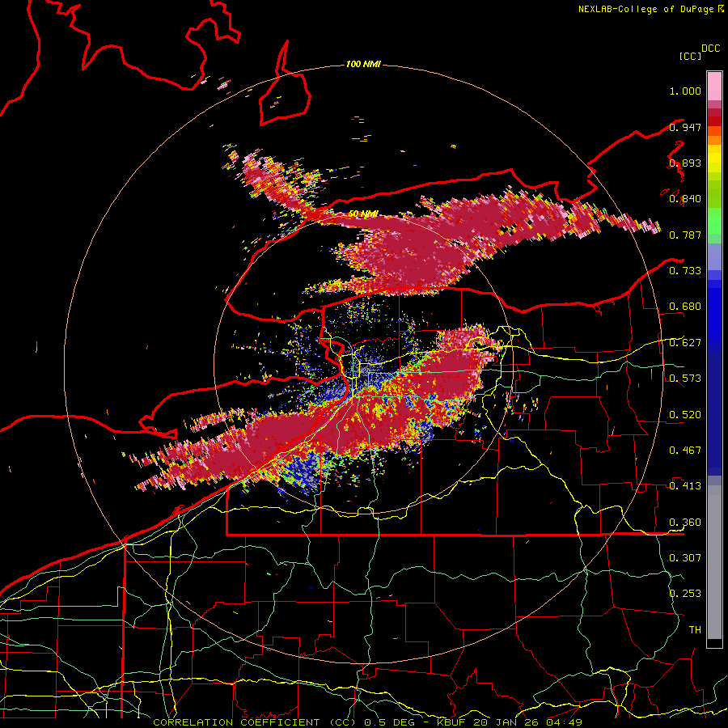
Task: Pick the light pink color at the scale top
Action: click(714, 87)
